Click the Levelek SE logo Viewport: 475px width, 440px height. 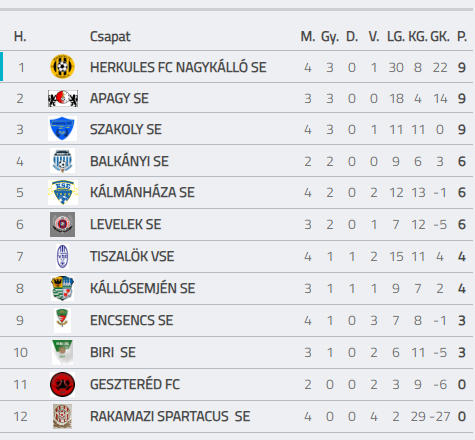coord(62,224)
